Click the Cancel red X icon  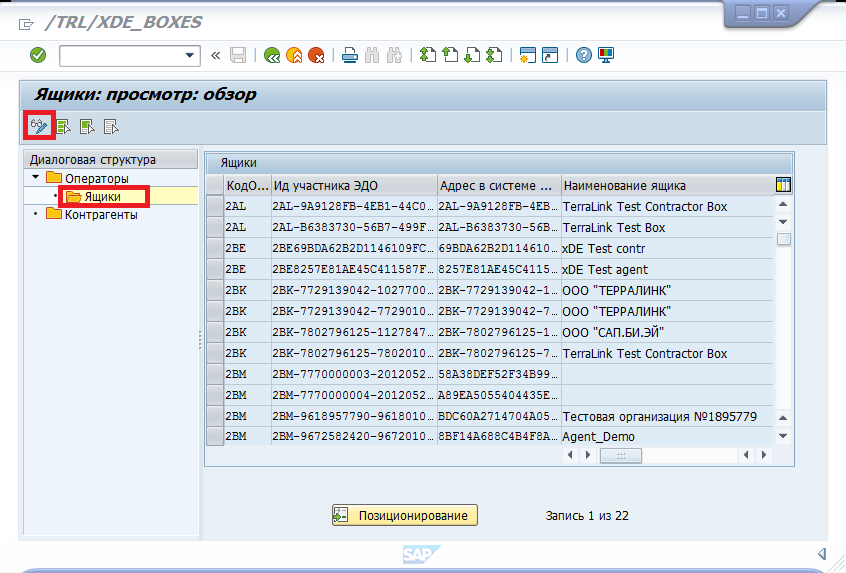tap(316, 55)
